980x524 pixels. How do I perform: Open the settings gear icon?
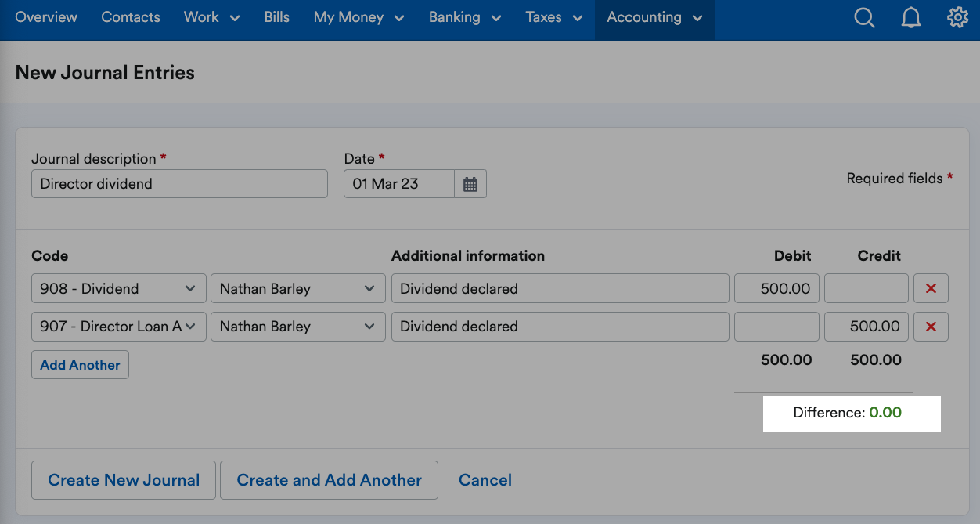pyautogui.click(x=958, y=17)
